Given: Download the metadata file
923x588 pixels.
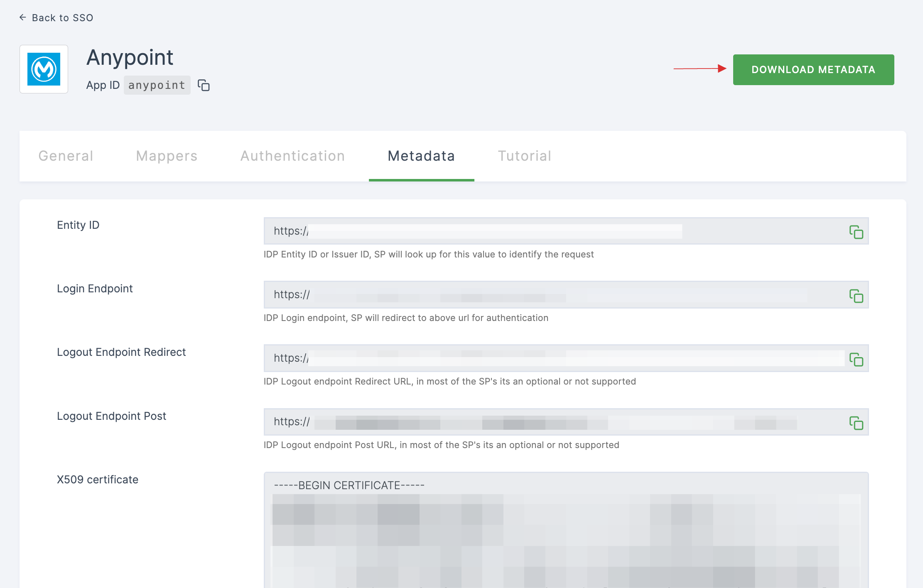Looking at the screenshot, I should (813, 70).
